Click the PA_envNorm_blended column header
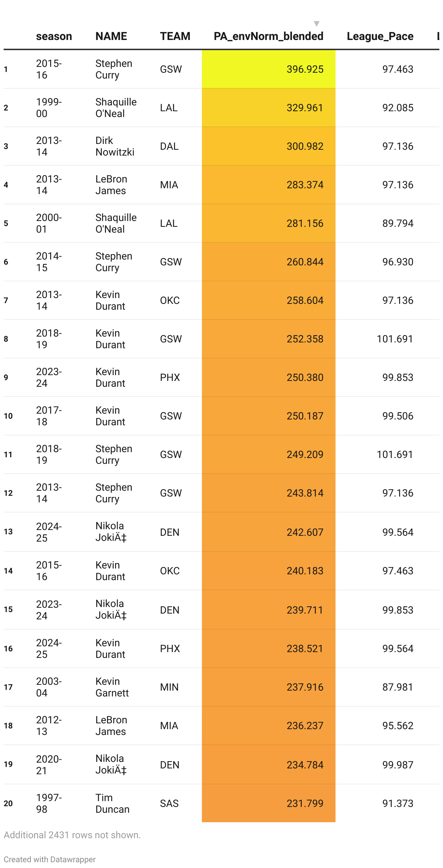The image size is (443, 868). click(268, 36)
